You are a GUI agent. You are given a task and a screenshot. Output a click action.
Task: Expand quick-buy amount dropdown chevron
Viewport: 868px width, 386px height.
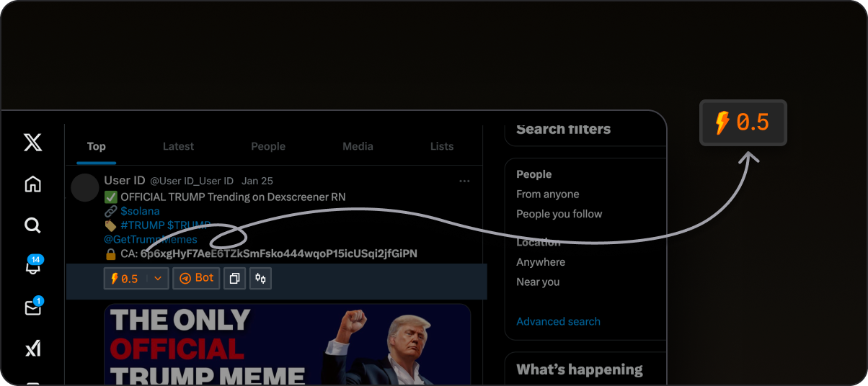click(158, 279)
